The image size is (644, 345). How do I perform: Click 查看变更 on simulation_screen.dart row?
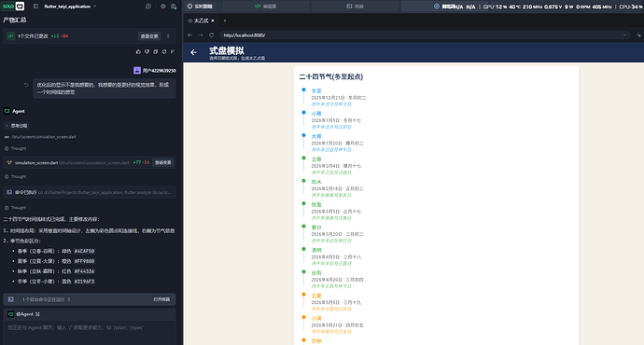pos(163,163)
